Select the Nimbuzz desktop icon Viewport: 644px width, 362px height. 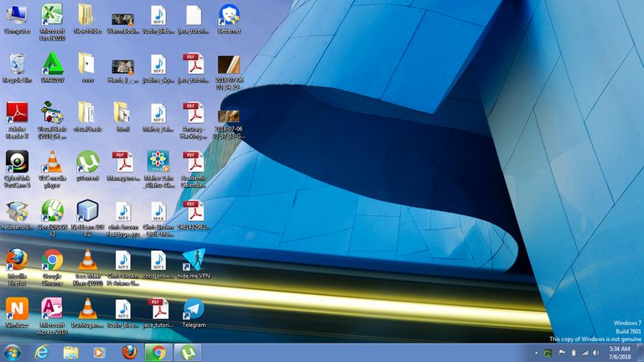coord(16,308)
